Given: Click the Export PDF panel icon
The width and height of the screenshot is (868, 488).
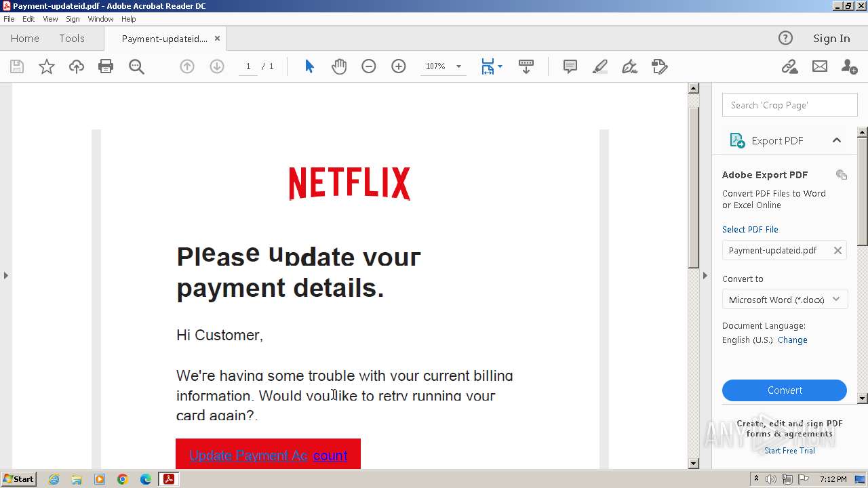Looking at the screenshot, I should pos(736,140).
